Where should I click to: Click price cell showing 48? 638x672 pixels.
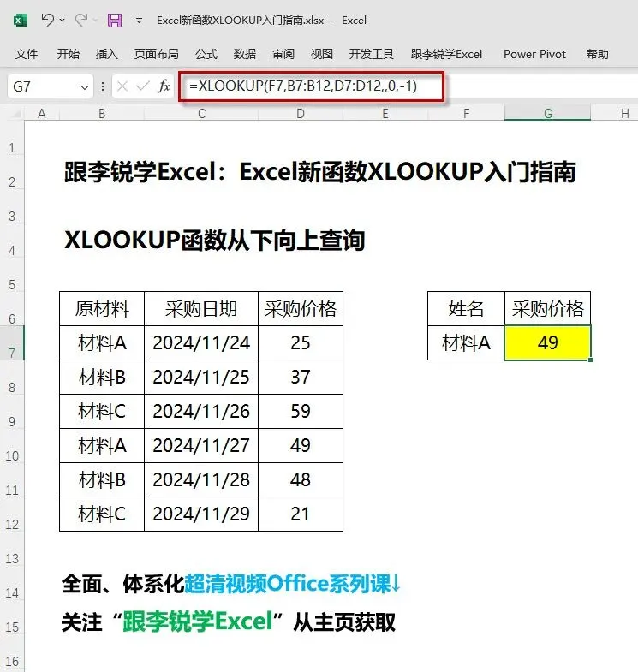click(300, 480)
